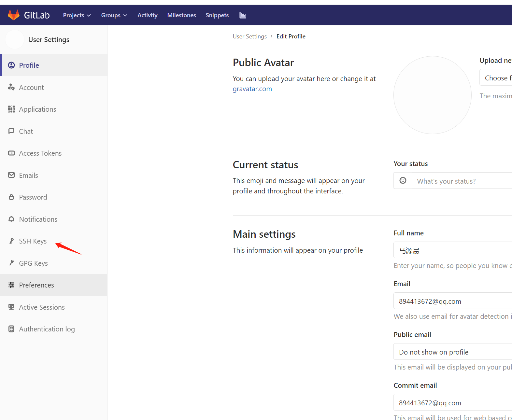Viewport: 512px width, 420px height.
Task: Click the Public Avatar heading
Action: pyautogui.click(x=263, y=63)
